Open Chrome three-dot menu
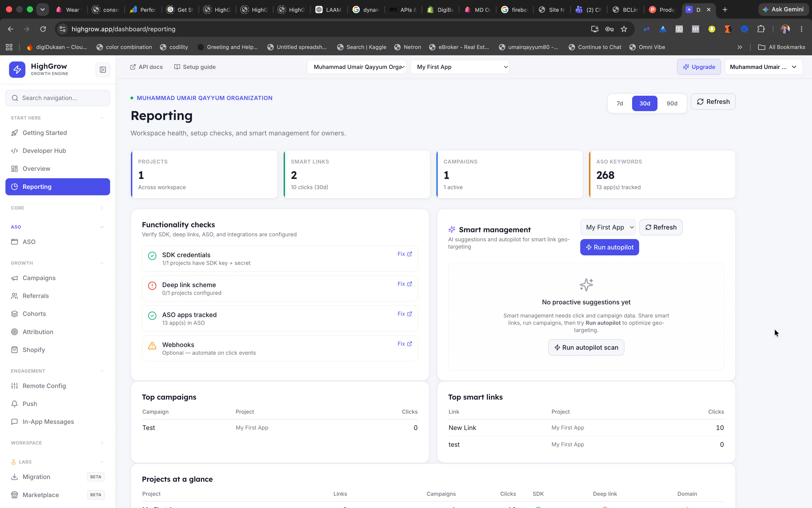 802,29
